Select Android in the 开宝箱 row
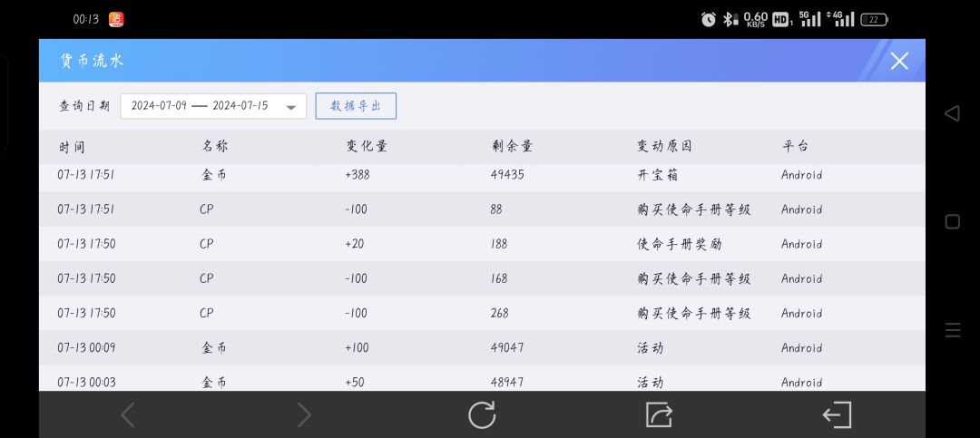This screenshot has height=438, width=980. [x=802, y=175]
